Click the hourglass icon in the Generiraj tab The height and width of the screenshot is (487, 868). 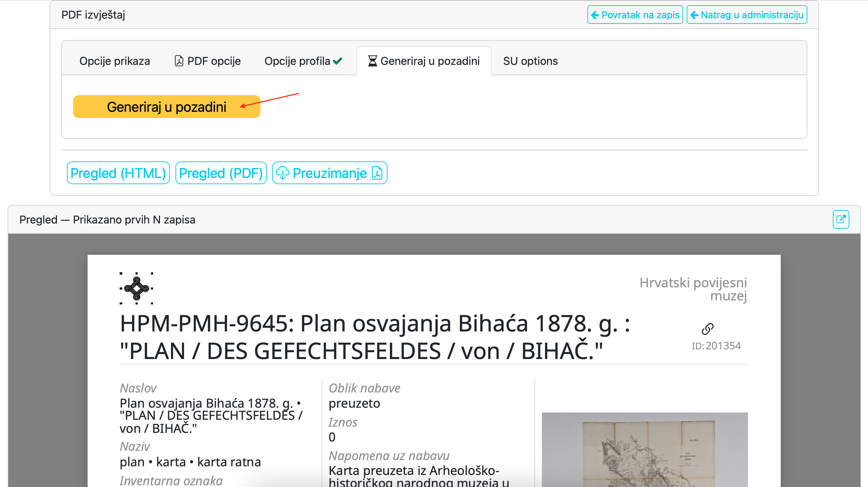pos(372,61)
